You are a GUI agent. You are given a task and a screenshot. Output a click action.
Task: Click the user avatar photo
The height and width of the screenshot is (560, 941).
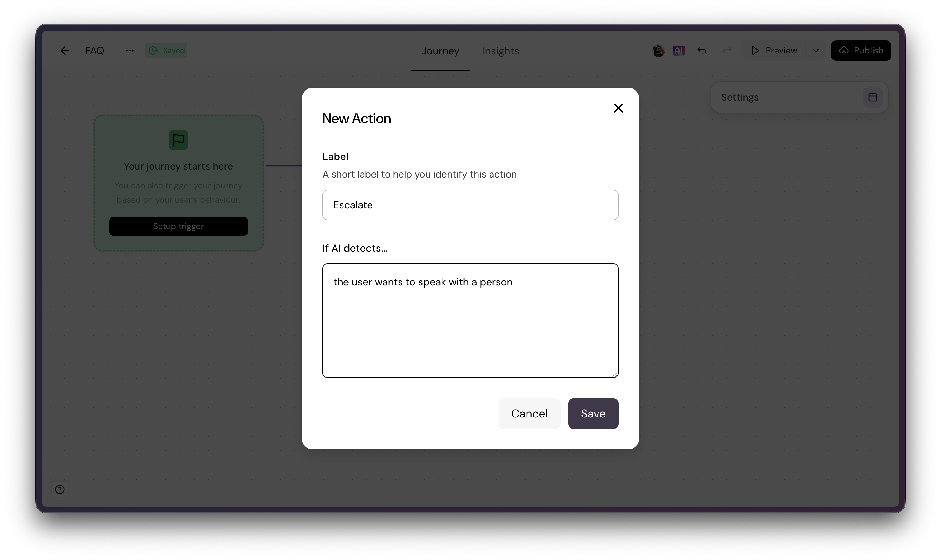[x=658, y=51]
